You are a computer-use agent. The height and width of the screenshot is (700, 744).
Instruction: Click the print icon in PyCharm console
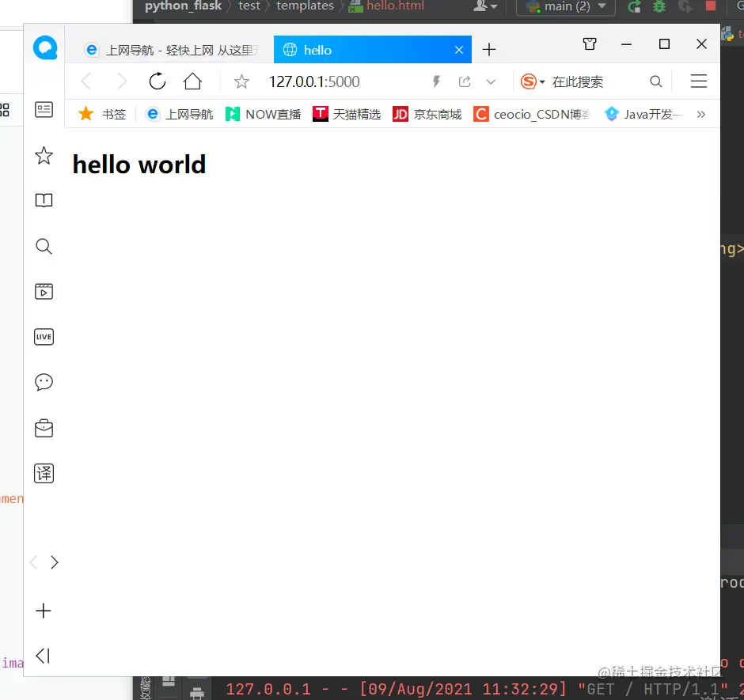pyautogui.click(x=197, y=693)
